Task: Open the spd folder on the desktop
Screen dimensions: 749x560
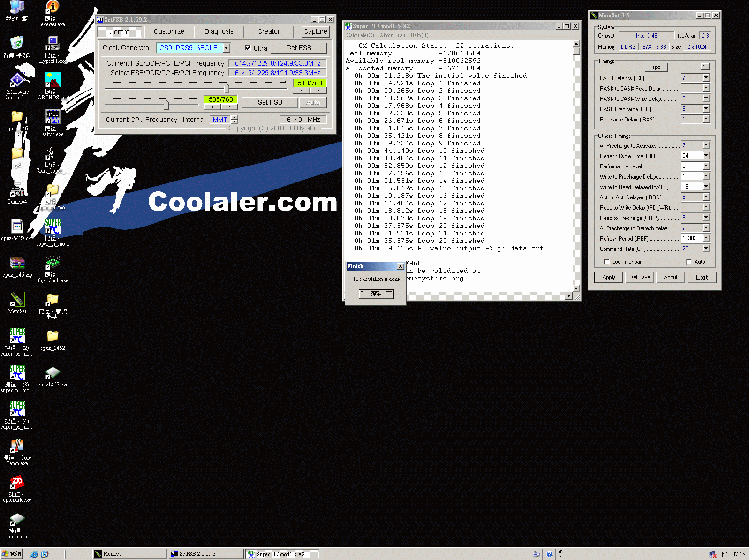Action: (x=17, y=157)
